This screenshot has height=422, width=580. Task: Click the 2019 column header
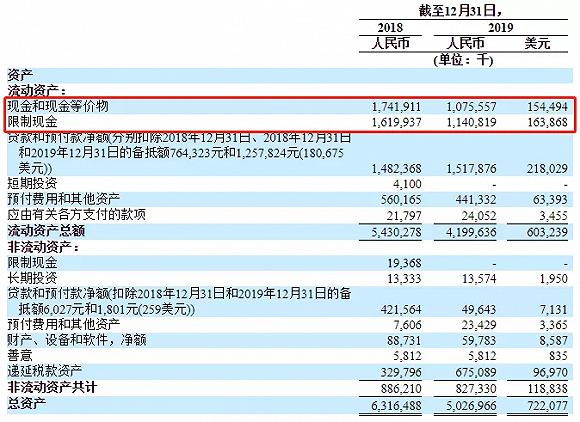click(x=500, y=28)
